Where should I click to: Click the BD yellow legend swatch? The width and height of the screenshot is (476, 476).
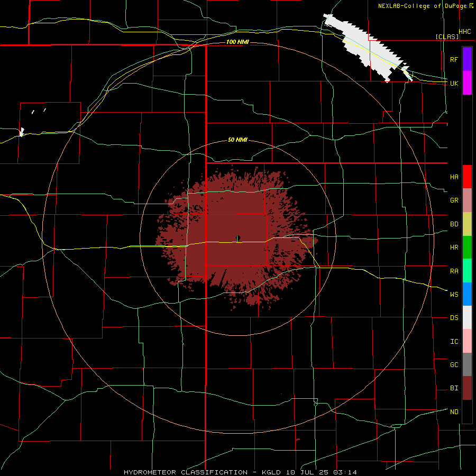pyautogui.click(x=467, y=224)
